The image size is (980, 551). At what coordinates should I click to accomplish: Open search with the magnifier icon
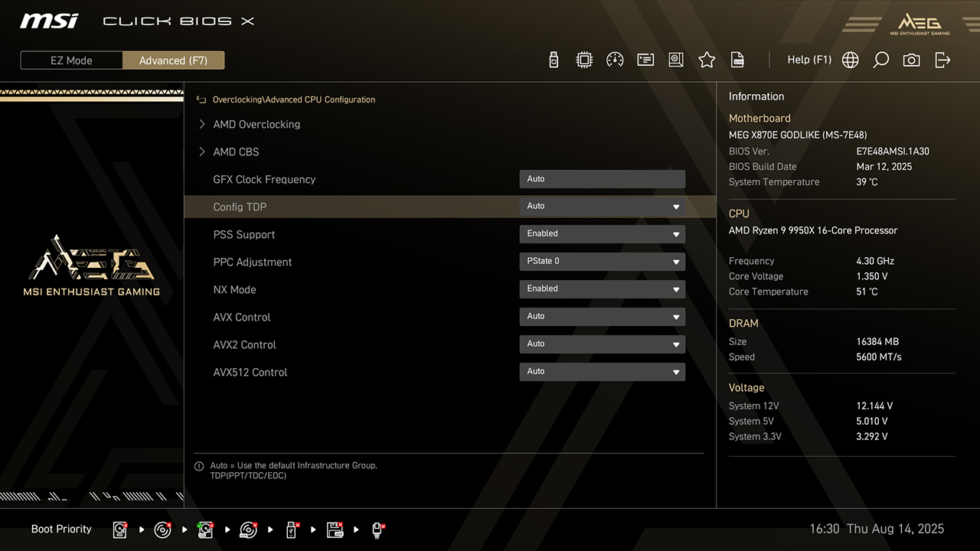[x=881, y=60]
